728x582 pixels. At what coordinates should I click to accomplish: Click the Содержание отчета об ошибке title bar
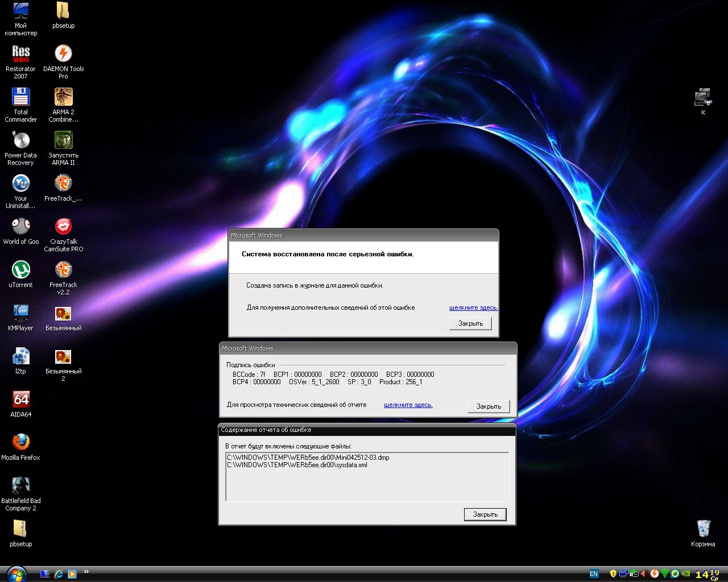pos(367,430)
